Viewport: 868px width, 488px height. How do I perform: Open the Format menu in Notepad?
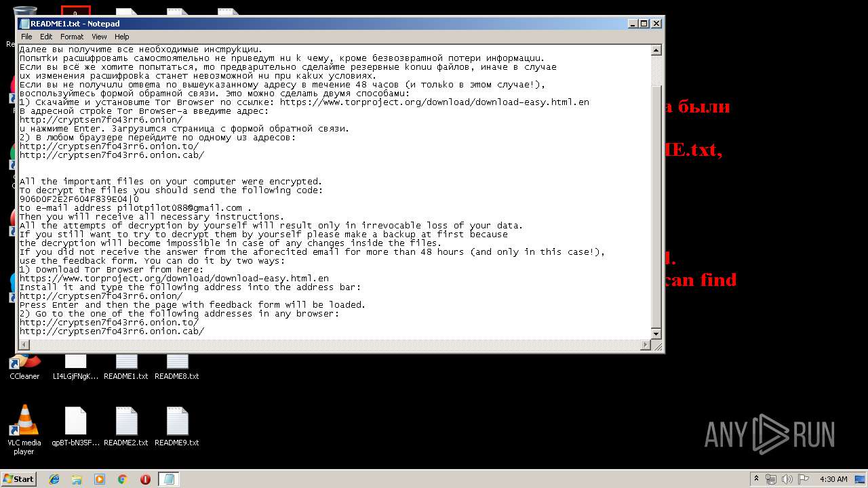pos(72,37)
